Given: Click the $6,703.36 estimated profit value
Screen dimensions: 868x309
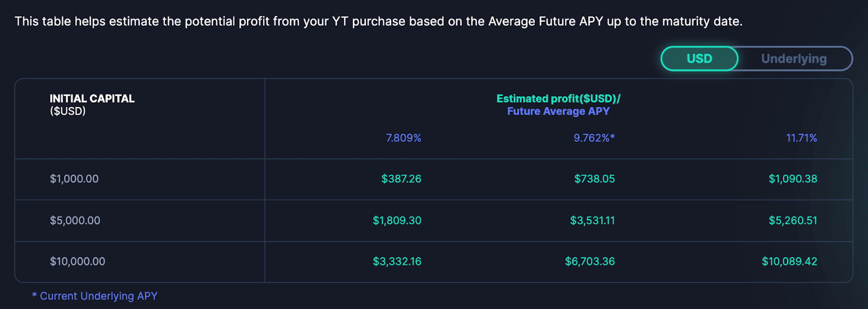Looking at the screenshot, I should [590, 261].
